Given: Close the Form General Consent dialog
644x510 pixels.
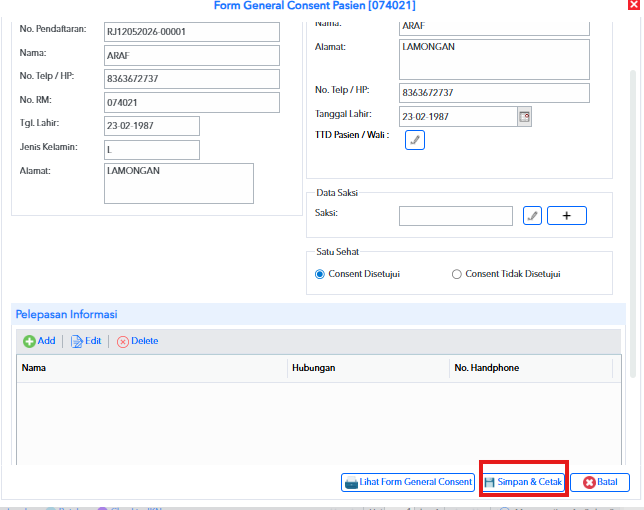Looking at the screenshot, I should (634, 5).
